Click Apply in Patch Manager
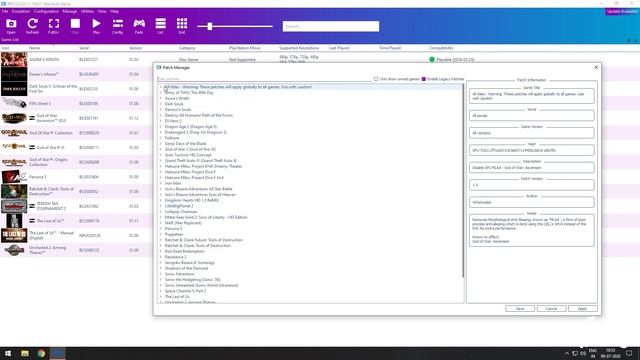The width and height of the screenshot is (640, 360). pyautogui.click(x=583, y=309)
